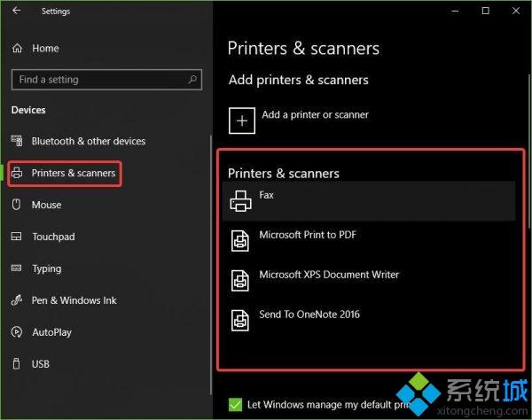Image resolution: width=532 pixels, height=420 pixels.
Task: Switch to Typing settings
Action: (x=47, y=268)
